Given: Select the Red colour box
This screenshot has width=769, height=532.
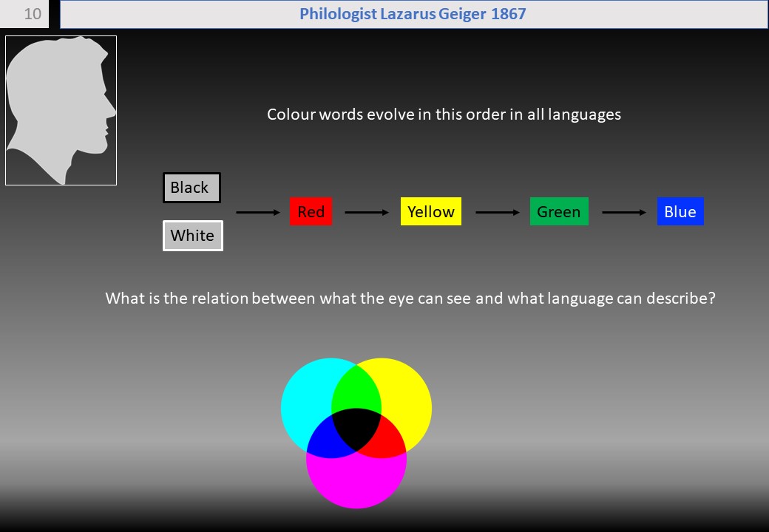Looking at the screenshot, I should coord(311,211).
